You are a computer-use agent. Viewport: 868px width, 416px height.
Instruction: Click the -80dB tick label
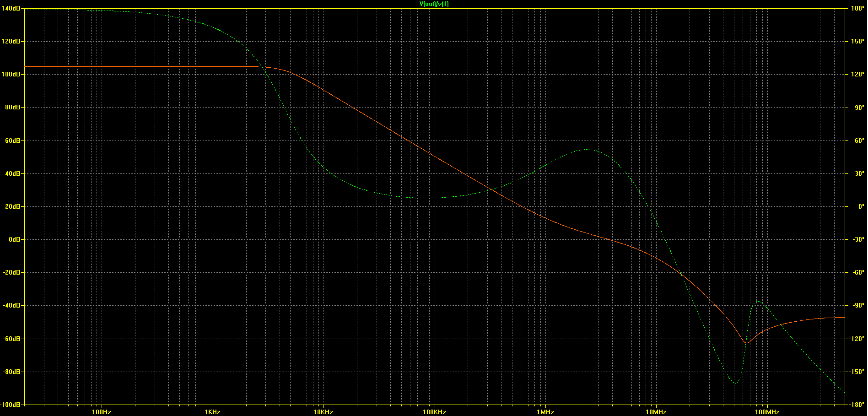[x=11, y=372]
